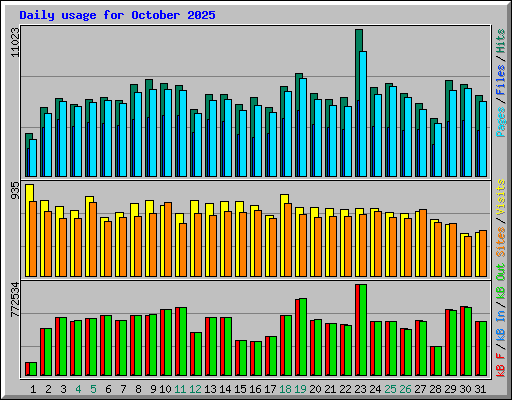The height and width of the screenshot is (400, 512).
Task: Click day label 31 on x-axis
Action: click(x=480, y=389)
